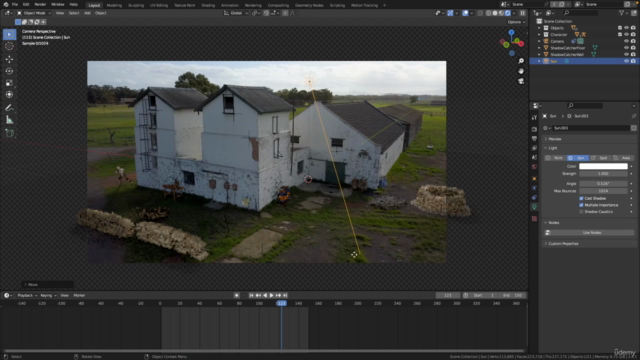The image size is (640, 360).
Task: Open the Render menu
Action: click(40, 4)
